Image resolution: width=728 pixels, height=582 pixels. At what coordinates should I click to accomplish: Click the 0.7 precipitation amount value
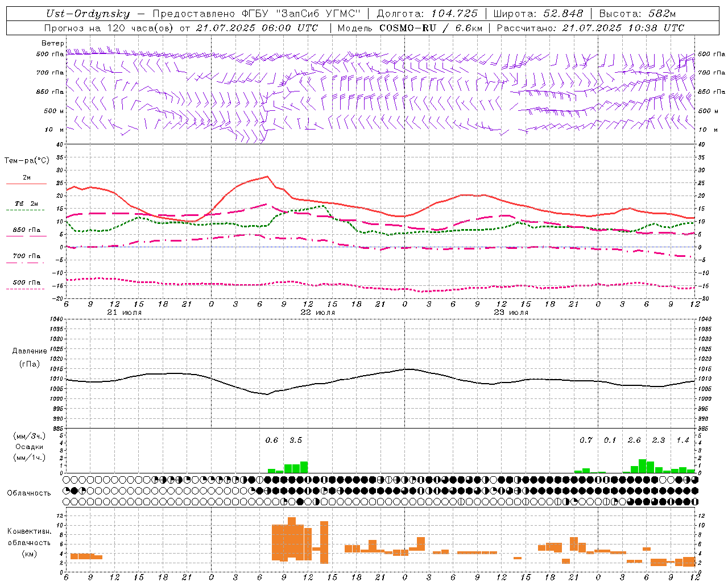[586, 440]
